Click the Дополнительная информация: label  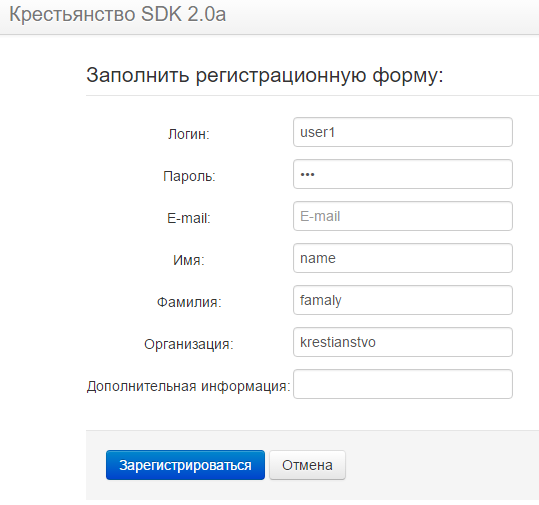(x=189, y=386)
